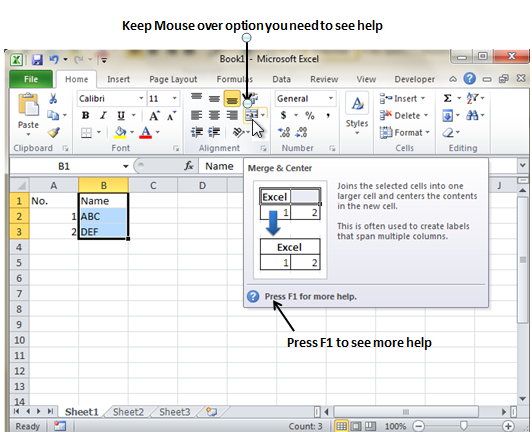The height and width of the screenshot is (432, 532).
Task: Expand the Styles gallery dropdown
Action: click(357, 133)
